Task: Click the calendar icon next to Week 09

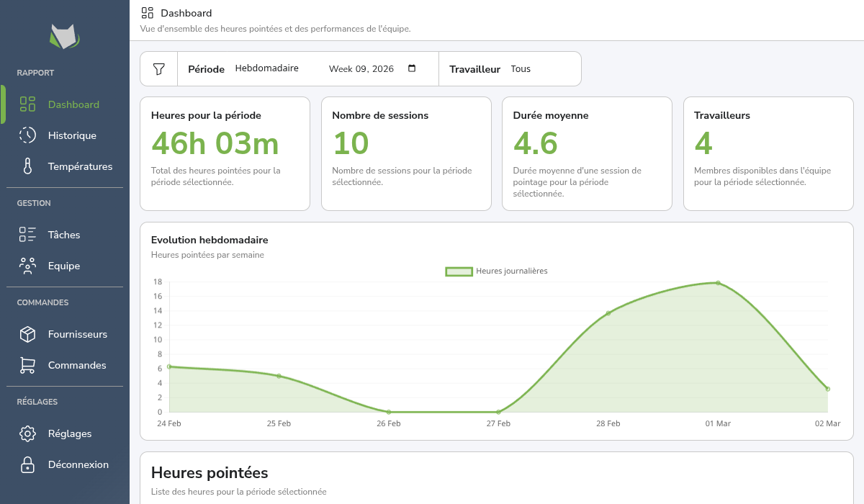Action: [412, 68]
